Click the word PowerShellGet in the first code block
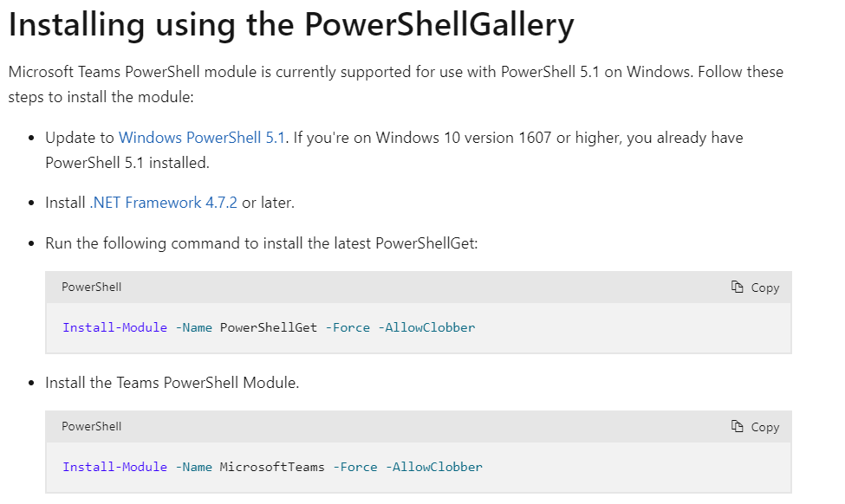 click(x=269, y=327)
